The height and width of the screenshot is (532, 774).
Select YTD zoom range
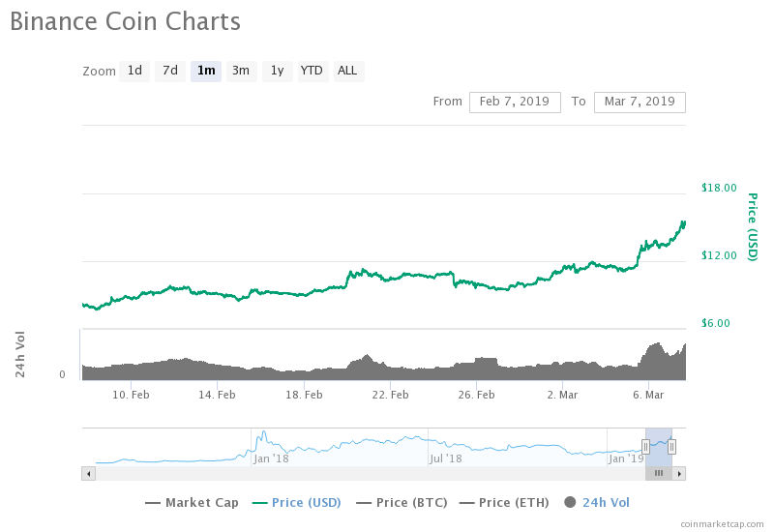click(x=312, y=71)
